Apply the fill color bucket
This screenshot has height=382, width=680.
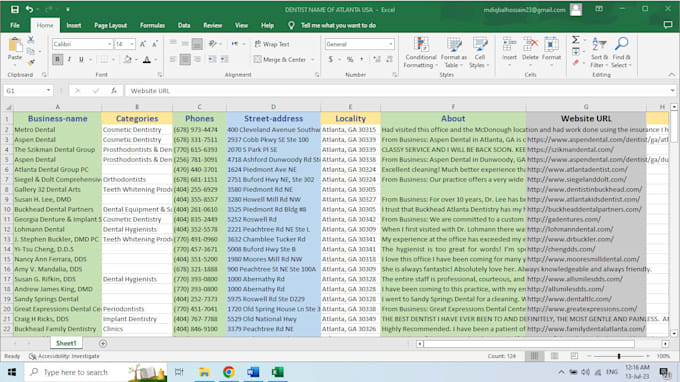click(127, 59)
